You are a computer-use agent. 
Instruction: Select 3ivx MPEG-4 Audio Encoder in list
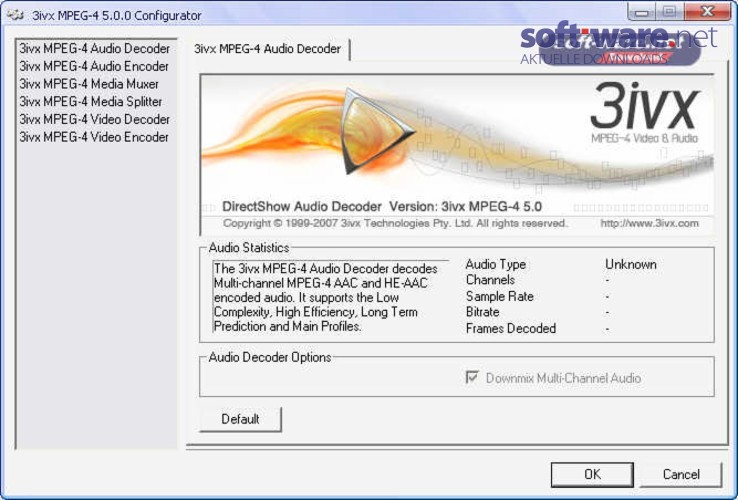coord(94,66)
